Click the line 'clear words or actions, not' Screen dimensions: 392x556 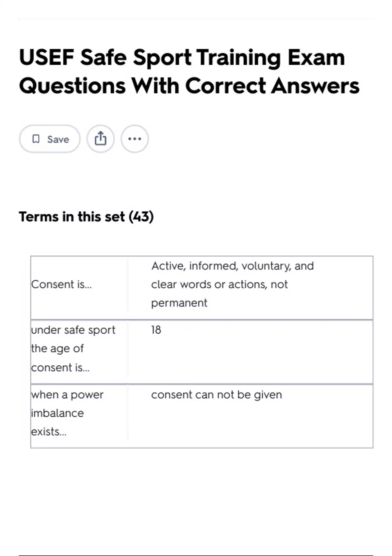point(219,285)
